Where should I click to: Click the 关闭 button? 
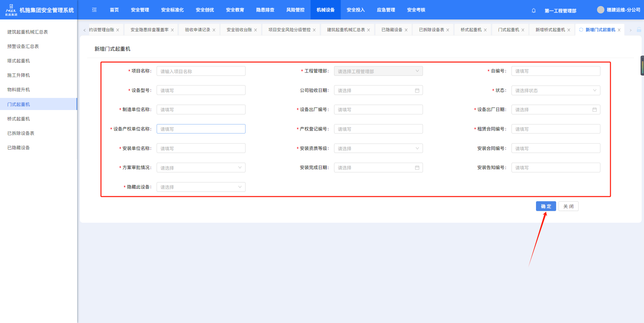568,206
